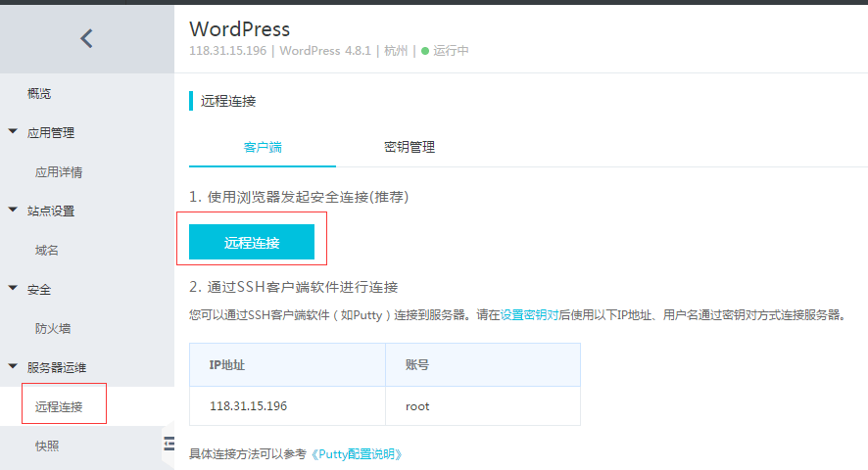The width and height of the screenshot is (868, 470).
Task: Collapse the 应用管理 section arrow
Action: (13, 131)
